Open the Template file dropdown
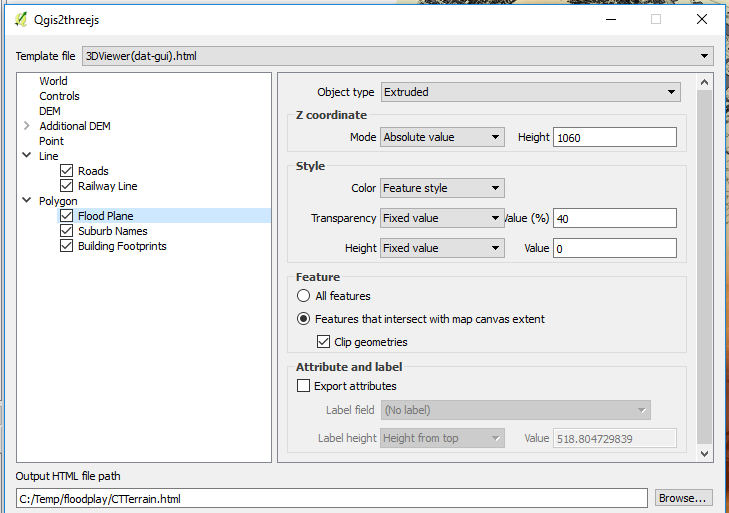The width and height of the screenshot is (729, 513). (398, 56)
